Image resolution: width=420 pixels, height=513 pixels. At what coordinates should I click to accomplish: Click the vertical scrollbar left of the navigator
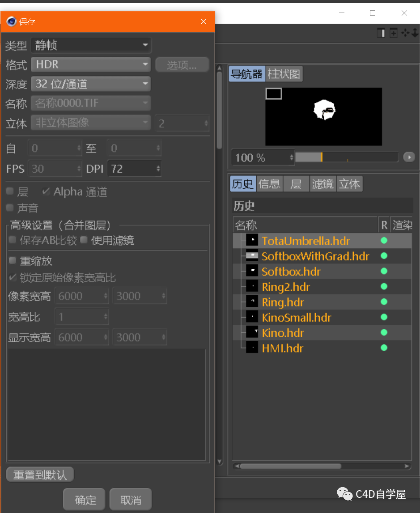point(220,110)
